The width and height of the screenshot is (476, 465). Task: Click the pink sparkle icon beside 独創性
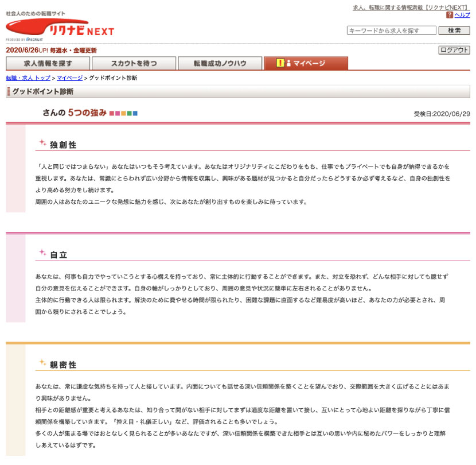[42, 143]
